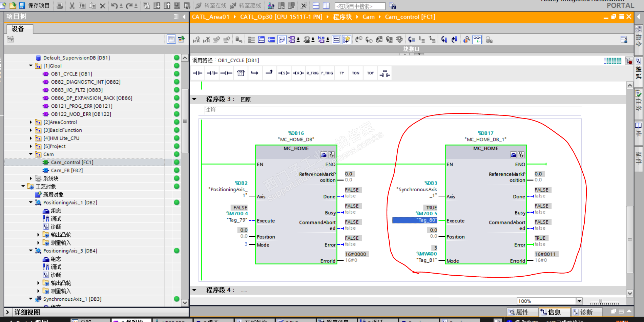Image resolution: width=644 pixels, height=322 pixels.
Task: Open MC_HOME_DB_1 block configuration icon
Action: [514, 155]
